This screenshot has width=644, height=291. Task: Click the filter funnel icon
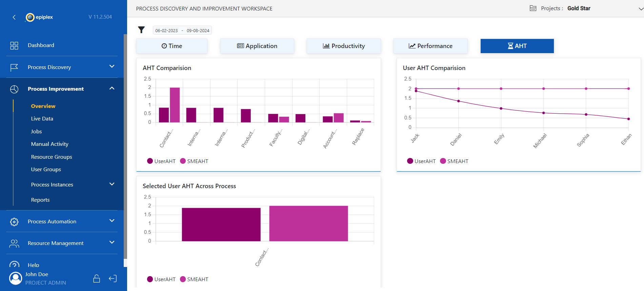[x=141, y=30]
